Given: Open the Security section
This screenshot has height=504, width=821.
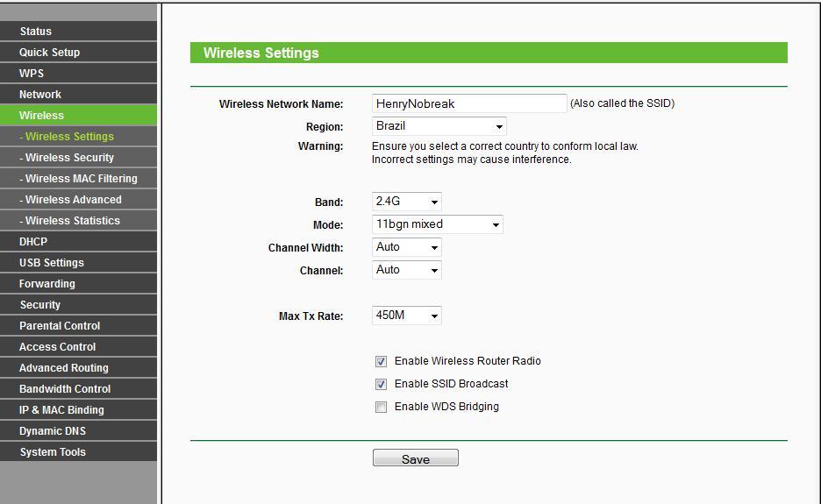Looking at the screenshot, I should click(79, 305).
